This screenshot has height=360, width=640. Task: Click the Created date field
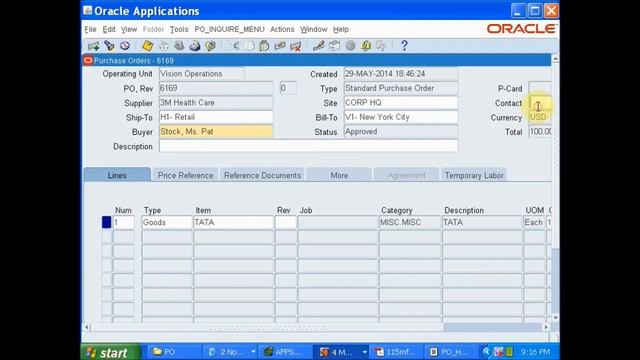point(401,74)
